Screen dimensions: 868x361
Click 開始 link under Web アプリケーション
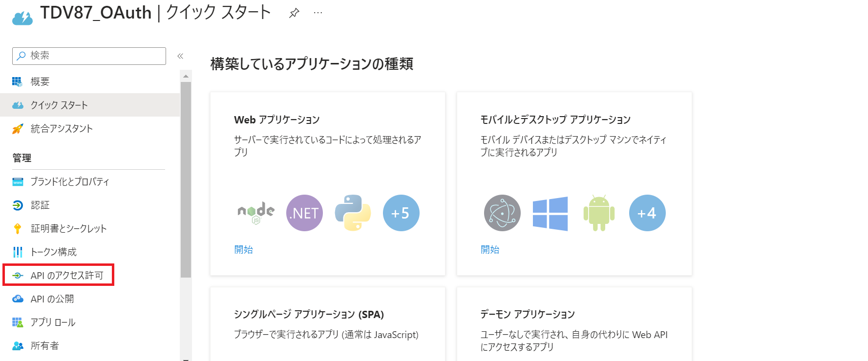[243, 249]
